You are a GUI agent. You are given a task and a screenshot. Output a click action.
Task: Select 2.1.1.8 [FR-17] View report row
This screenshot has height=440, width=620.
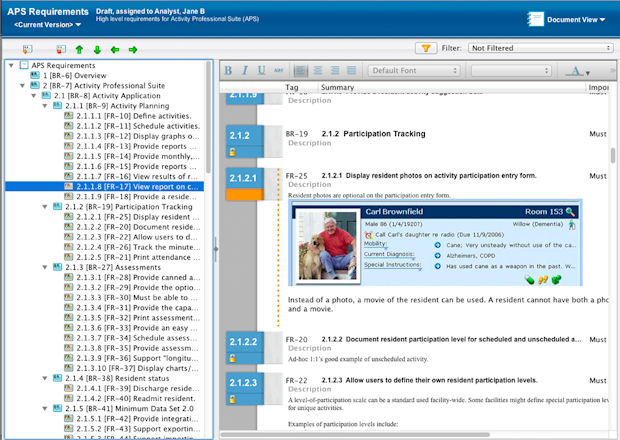(x=104, y=186)
